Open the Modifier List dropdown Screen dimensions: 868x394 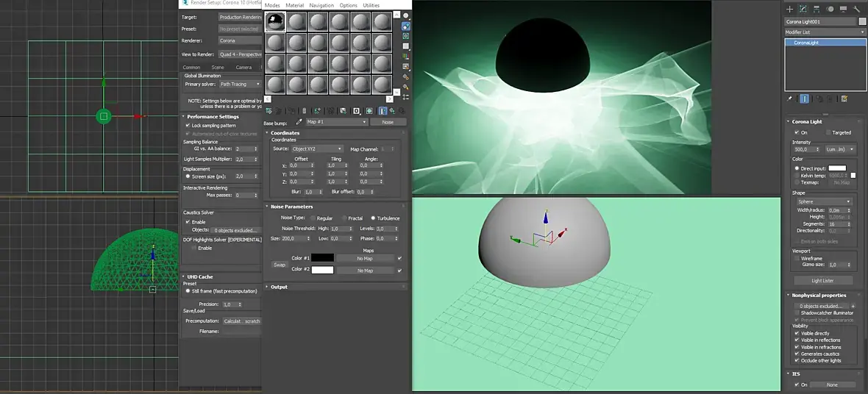coord(825,32)
